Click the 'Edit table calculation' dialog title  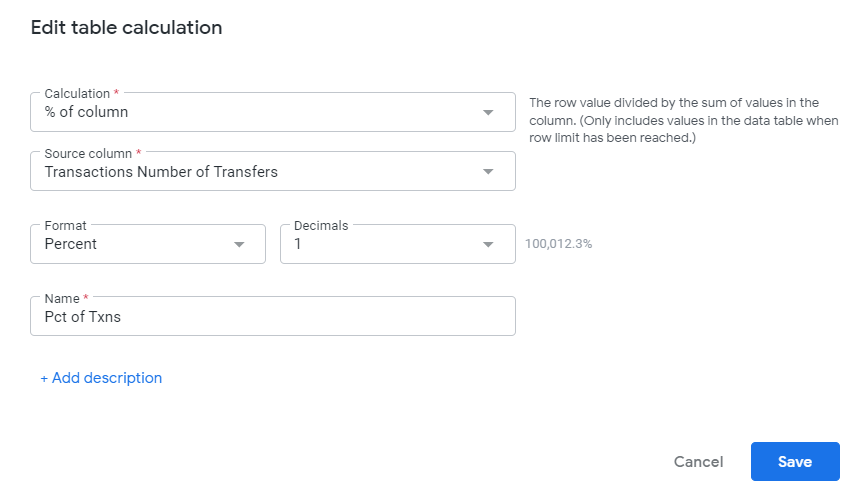pyautogui.click(x=127, y=28)
